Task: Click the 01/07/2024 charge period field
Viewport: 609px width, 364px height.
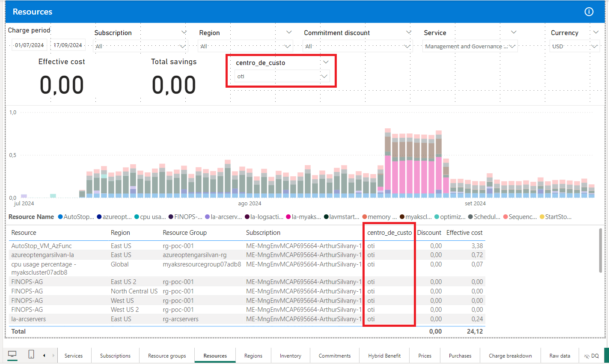Action: (x=29, y=46)
